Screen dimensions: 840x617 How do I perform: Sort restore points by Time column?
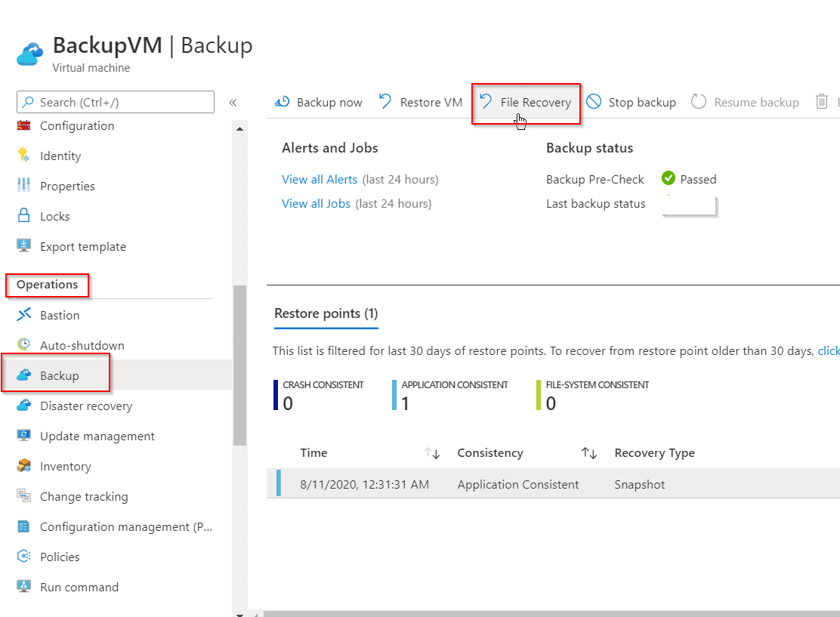click(432, 453)
